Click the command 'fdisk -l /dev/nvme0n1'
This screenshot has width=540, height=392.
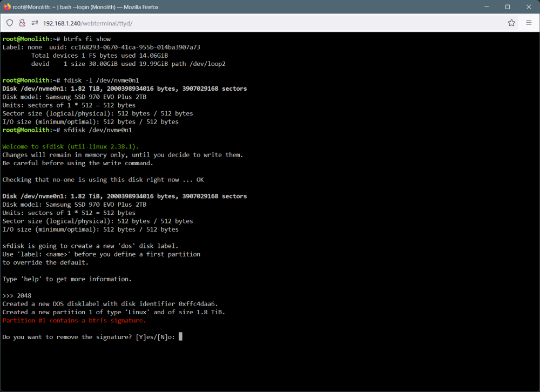102,80
